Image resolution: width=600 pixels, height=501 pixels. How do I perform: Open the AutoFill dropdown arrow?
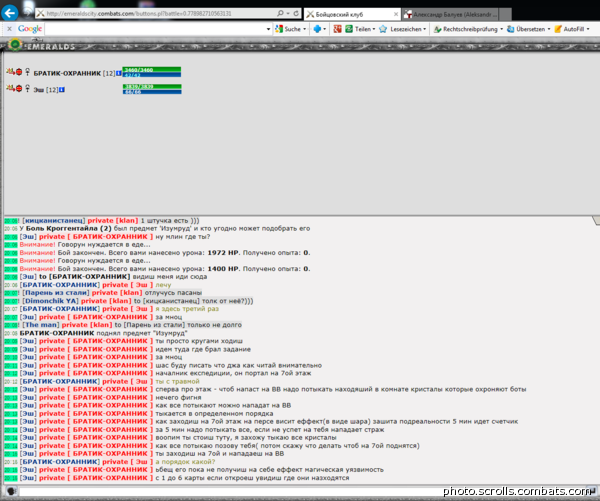(x=588, y=29)
